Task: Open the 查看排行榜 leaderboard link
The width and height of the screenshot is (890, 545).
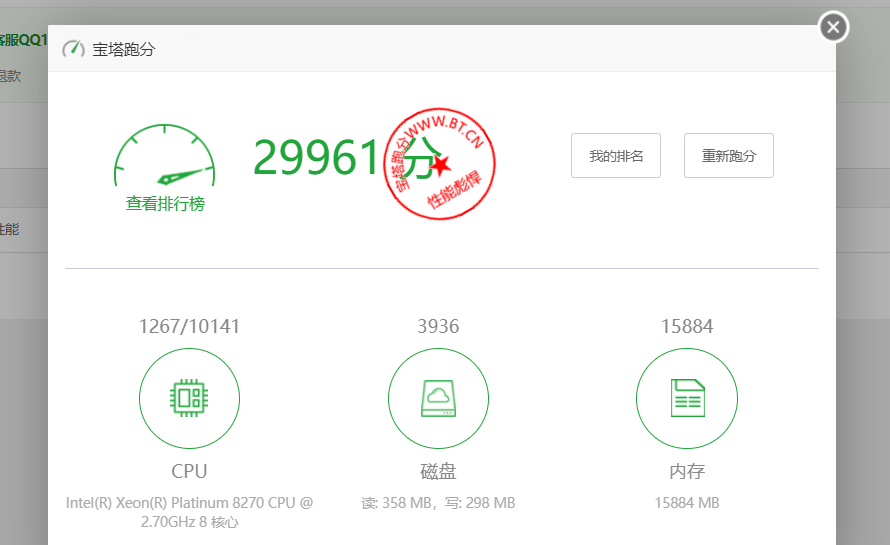Action: (165, 204)
